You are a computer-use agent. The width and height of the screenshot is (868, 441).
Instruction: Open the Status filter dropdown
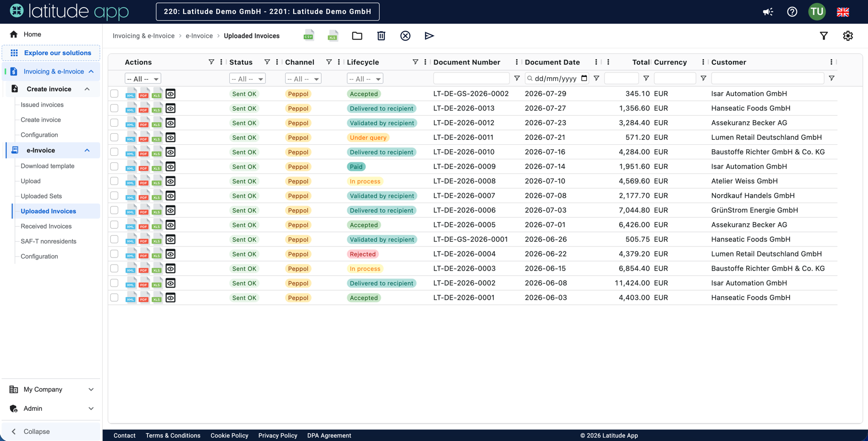click(247, 79)
